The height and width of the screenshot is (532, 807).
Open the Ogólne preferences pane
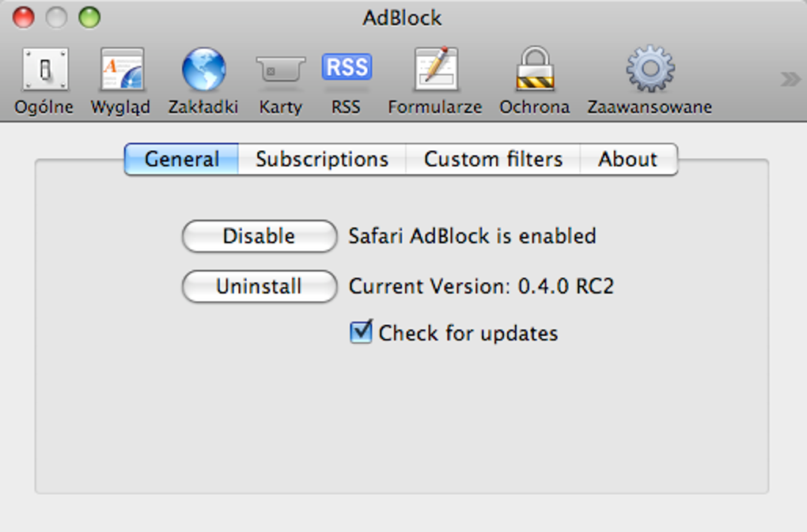(44, 81)
